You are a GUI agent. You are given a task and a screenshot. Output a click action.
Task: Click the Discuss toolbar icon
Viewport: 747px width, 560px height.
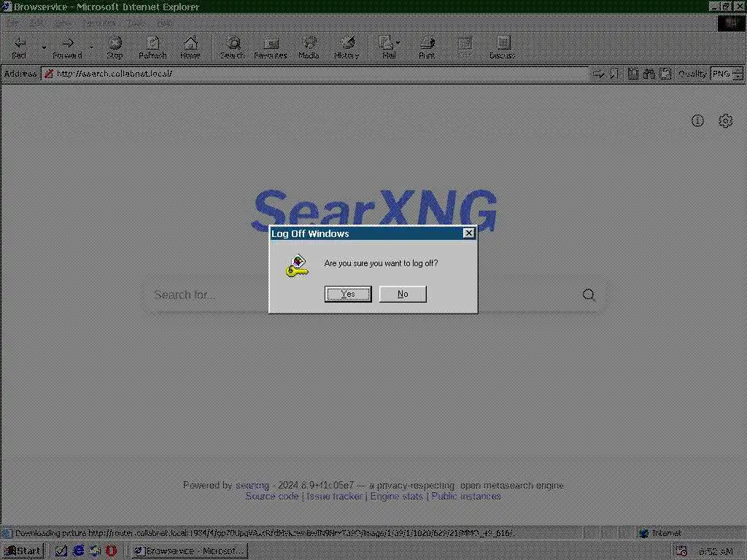tap(503, 47)
